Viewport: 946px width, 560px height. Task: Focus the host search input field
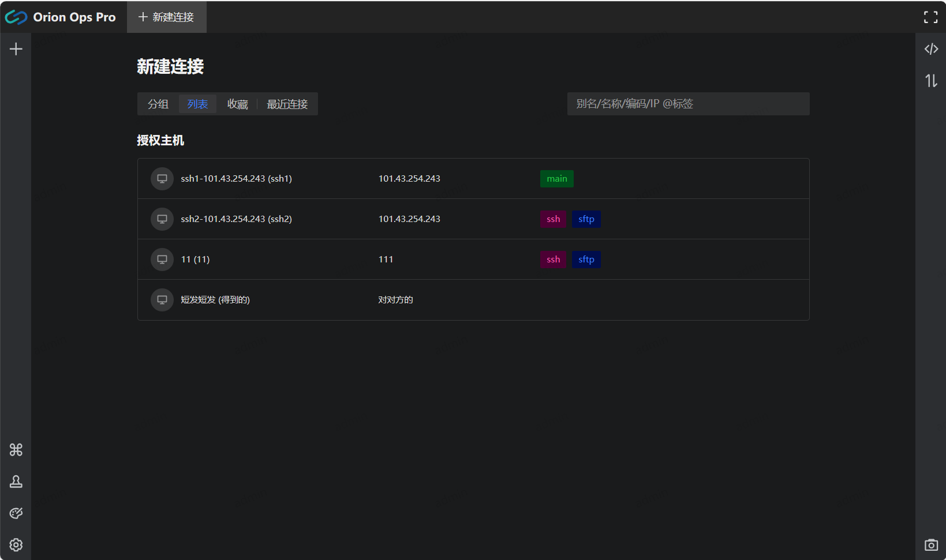tap(688, 104)
